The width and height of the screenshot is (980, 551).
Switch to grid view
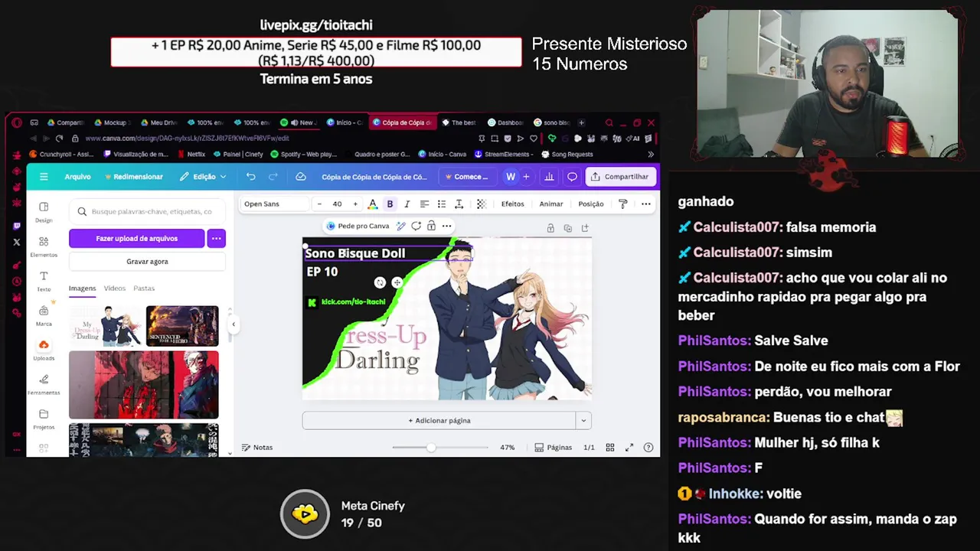click(x=610, y=448)
